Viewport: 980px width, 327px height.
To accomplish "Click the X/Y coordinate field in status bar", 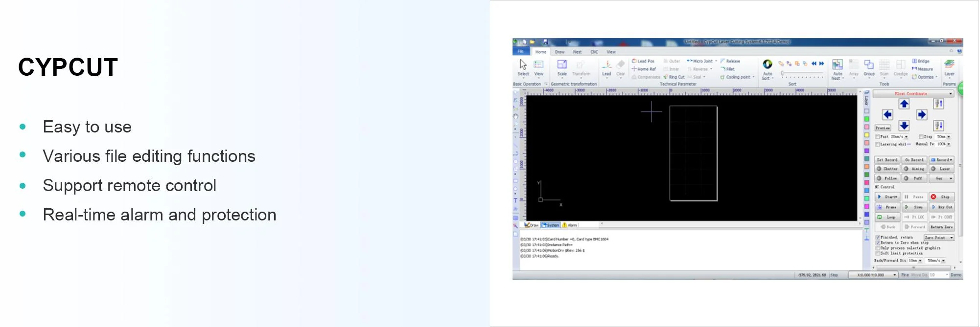I will pos(873,275).
